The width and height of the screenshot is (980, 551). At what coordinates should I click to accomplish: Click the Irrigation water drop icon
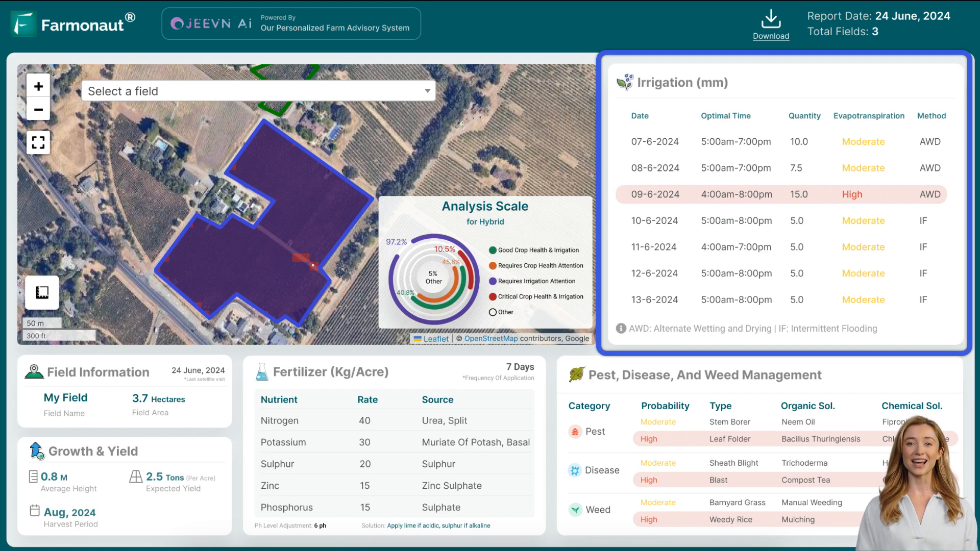coord(625,82)
